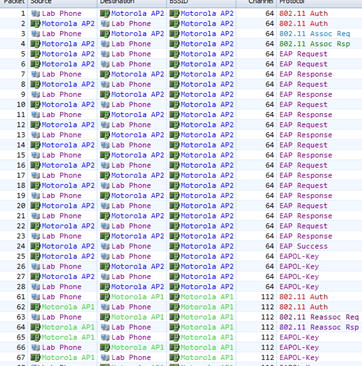Screen dimensions: 362x366
Task: Click EAP Response protocol in packet 17
Action: point(306,175)
